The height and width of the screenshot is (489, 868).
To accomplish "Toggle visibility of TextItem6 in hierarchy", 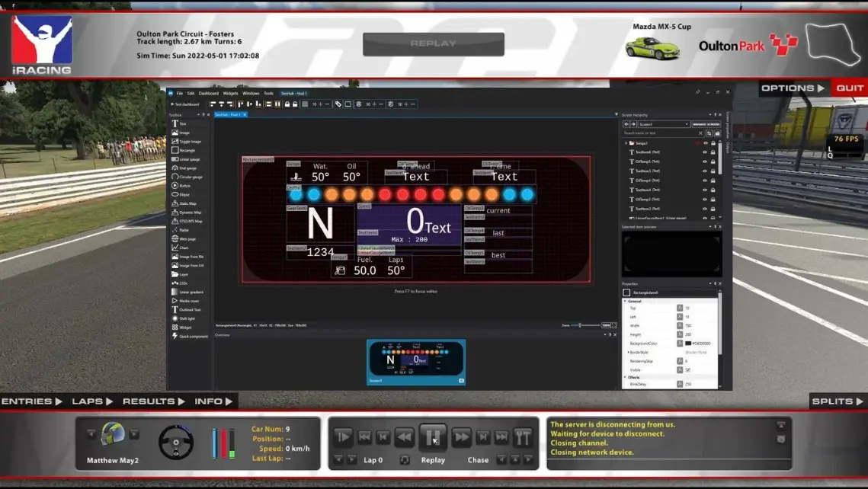I will click(x=705, y=152).
